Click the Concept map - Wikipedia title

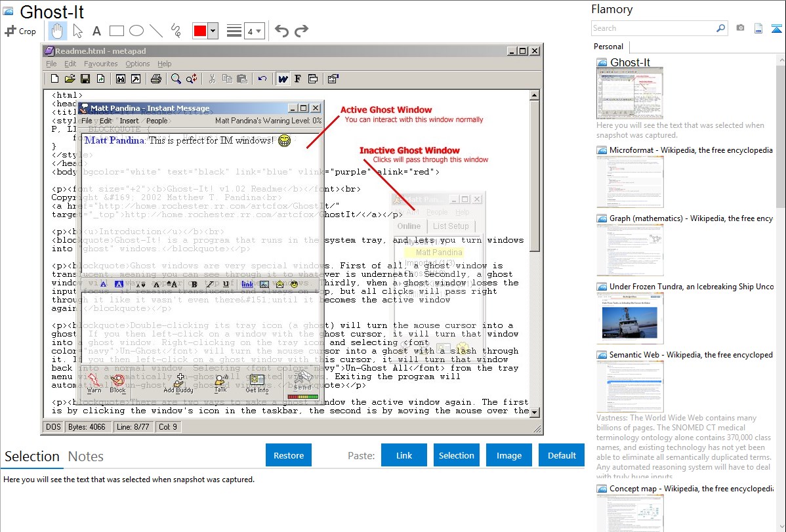click(x=692, y=488)
